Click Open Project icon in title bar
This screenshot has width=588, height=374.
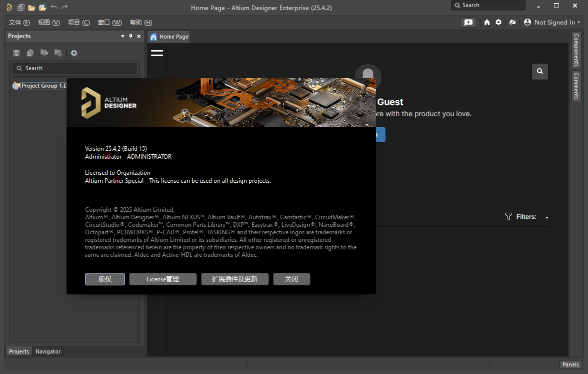[x=43, y=7]
